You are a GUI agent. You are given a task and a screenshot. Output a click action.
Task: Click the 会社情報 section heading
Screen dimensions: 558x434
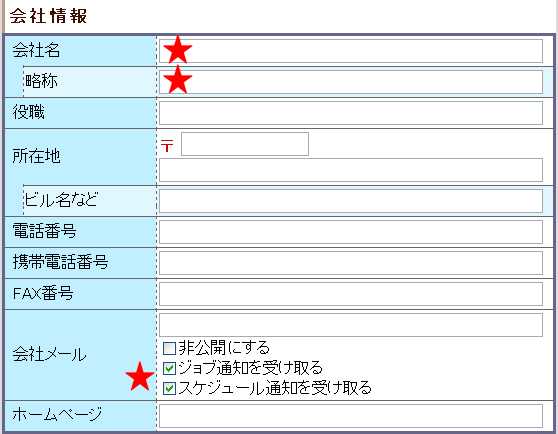48,16
